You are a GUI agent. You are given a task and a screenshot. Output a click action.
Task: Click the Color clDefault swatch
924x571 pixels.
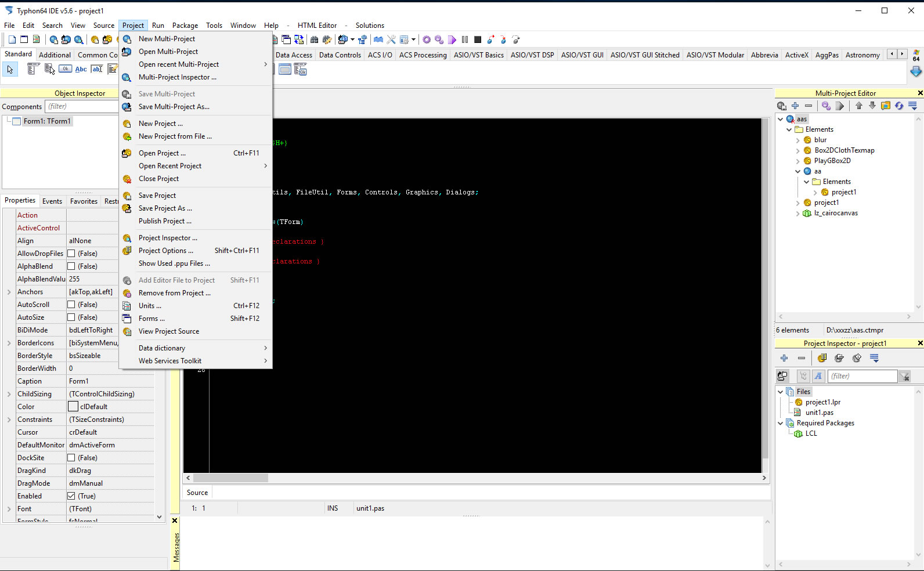[x=73, y=407]
